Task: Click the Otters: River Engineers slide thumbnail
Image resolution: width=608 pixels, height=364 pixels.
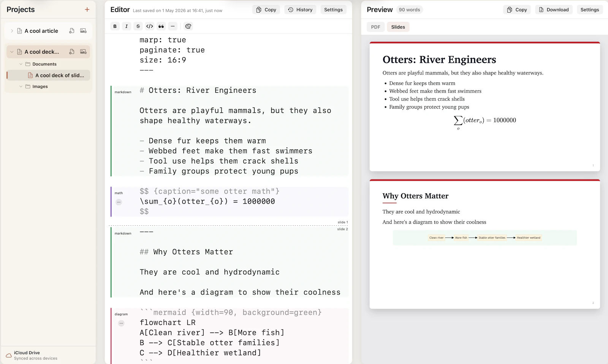Action: (484, 106)
